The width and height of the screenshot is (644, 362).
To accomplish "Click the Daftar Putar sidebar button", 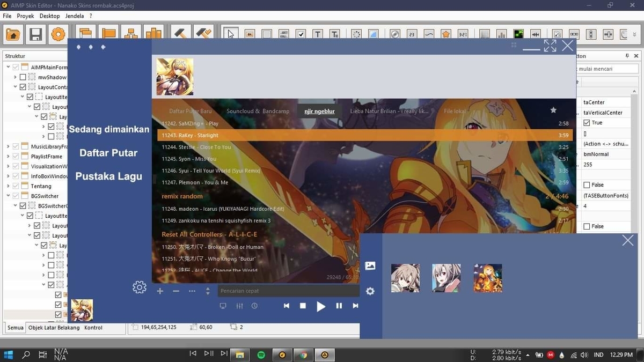I will (108, 153).
